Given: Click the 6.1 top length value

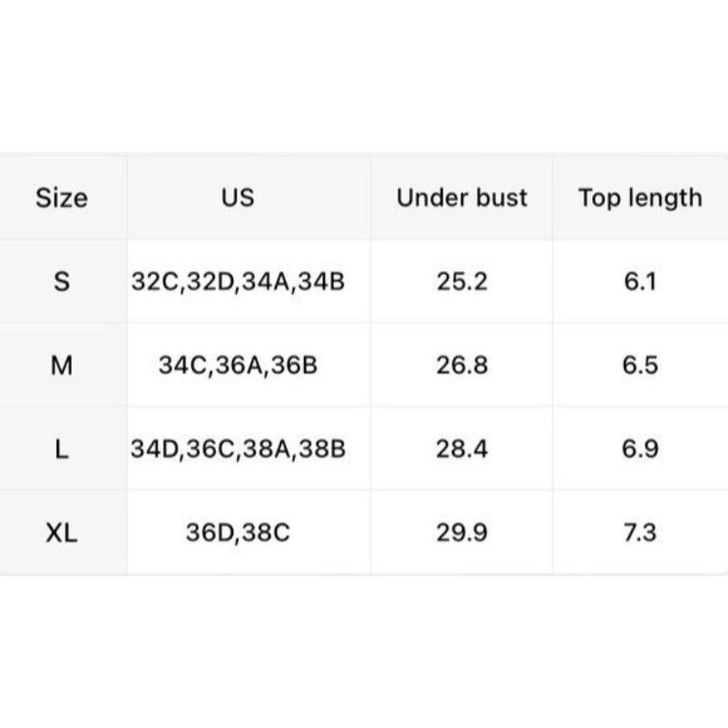Looking at the screenshot, I should point(640,281).
